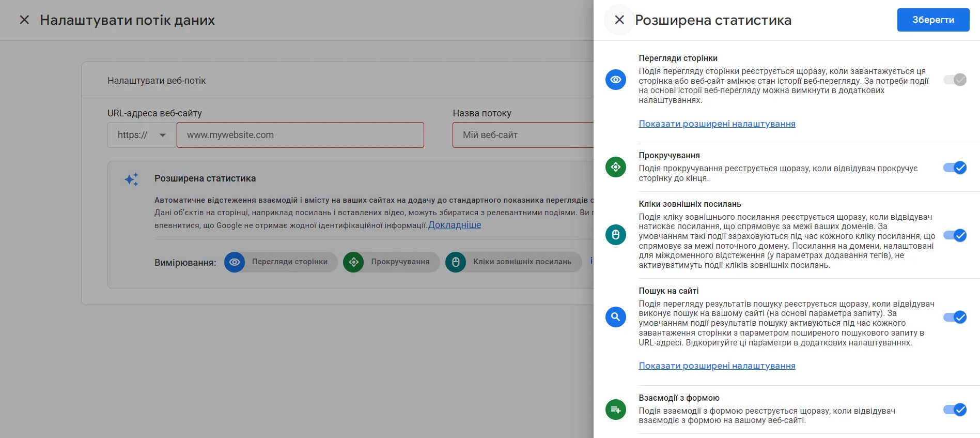Focus the www.mywebsite.com URL field

tap(300, 135)
